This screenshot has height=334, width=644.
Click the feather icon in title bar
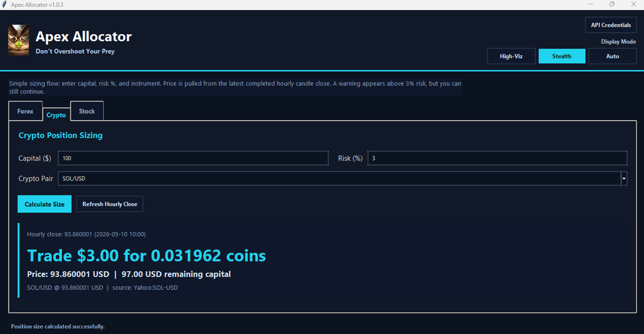pyautogui.click(x=4, y=5)
